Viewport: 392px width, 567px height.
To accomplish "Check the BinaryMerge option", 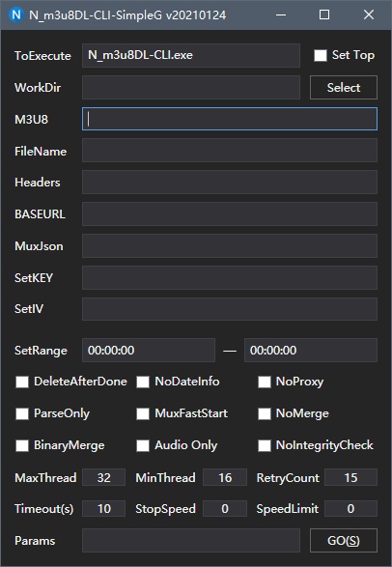I will pyautogui.click(x=22, y=445).
